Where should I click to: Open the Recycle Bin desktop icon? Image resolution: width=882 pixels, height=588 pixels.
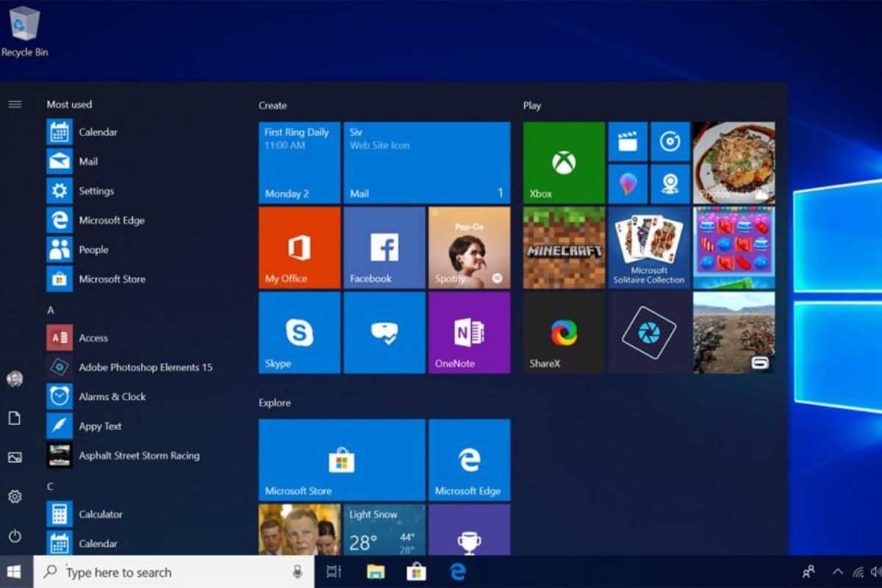click(24, 32)
